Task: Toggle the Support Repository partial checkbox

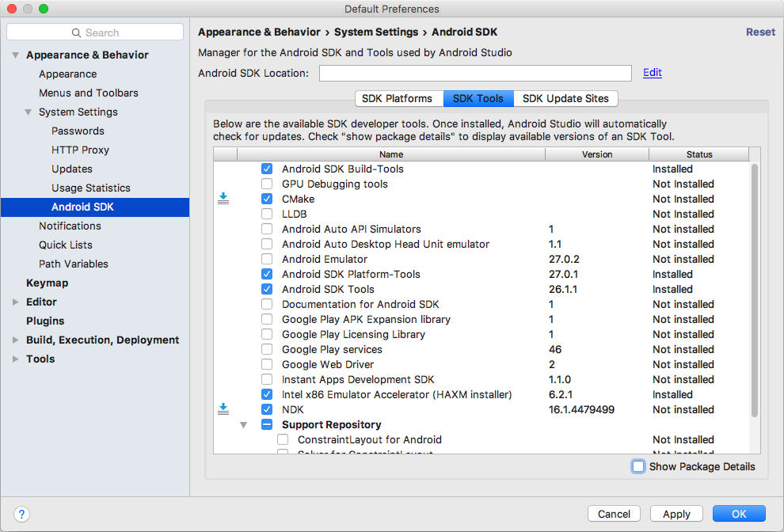Action: point(267,424)
